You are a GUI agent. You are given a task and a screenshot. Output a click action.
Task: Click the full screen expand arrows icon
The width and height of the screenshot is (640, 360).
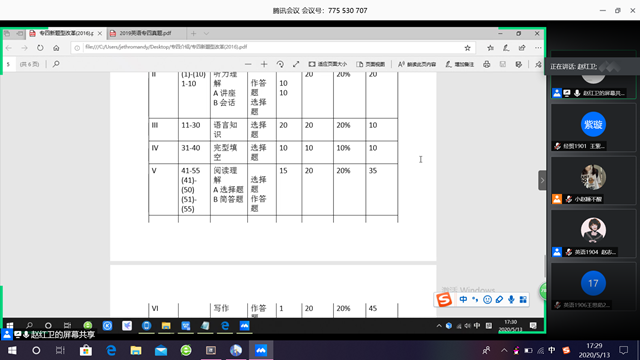pyautogui.click(x=296, y=64)
